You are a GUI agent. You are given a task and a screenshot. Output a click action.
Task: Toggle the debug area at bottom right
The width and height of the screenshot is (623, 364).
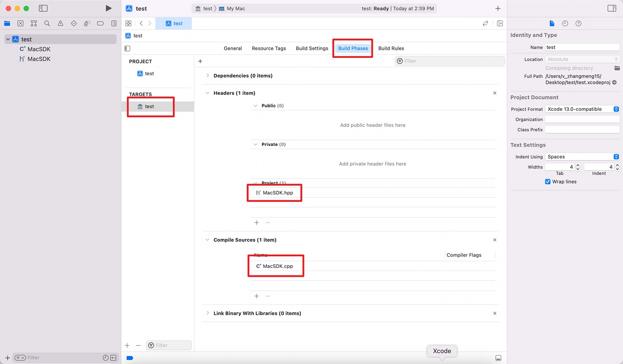[498, 358]
